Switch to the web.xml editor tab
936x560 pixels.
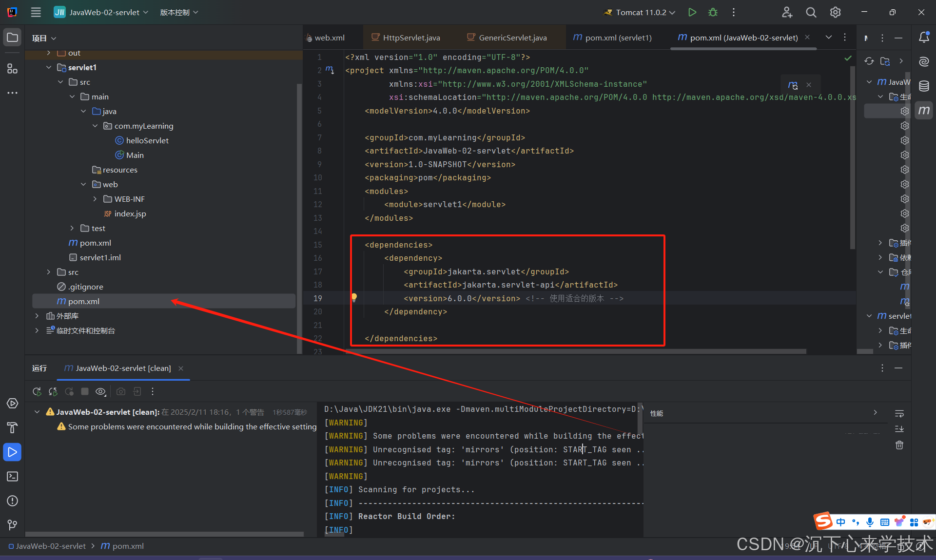329,38
